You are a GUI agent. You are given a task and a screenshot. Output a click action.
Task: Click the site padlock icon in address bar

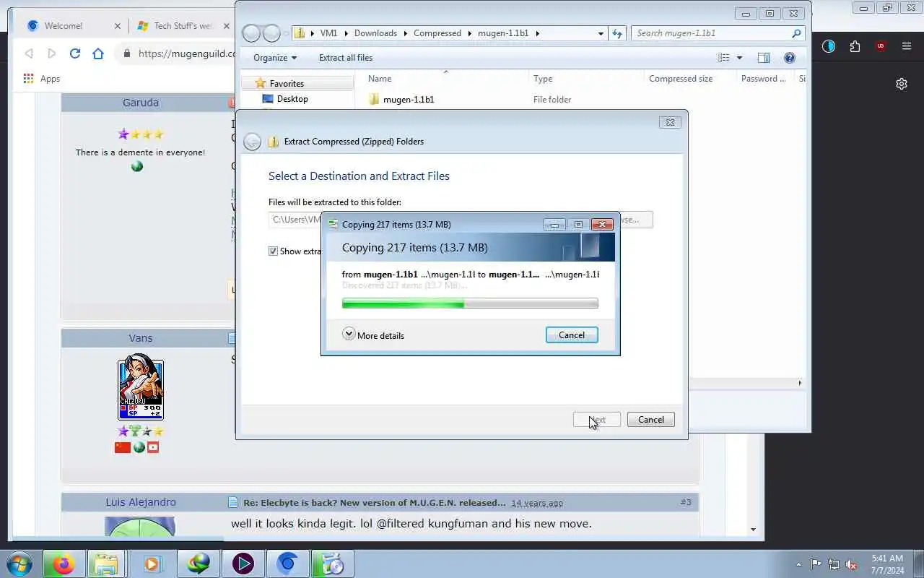(x=128, y=53)
